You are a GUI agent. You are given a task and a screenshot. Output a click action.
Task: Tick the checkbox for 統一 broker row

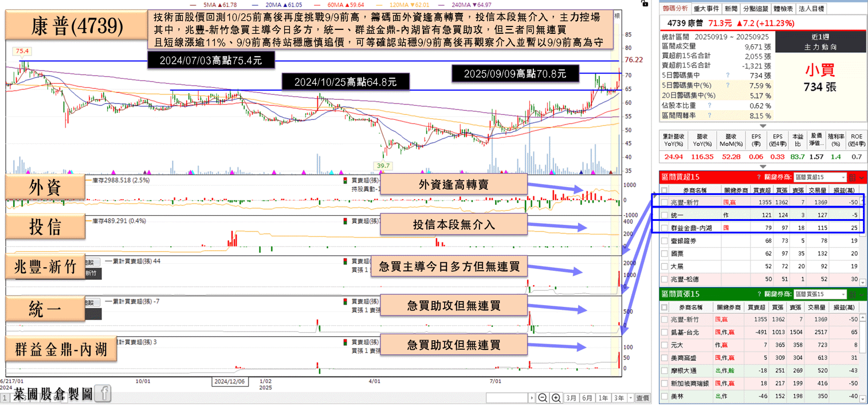pos(665,215)
